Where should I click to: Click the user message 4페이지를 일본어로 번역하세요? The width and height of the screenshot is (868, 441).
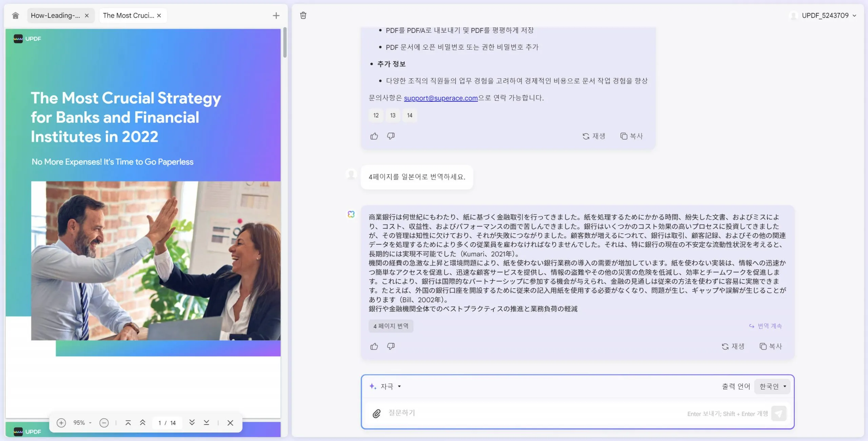click(x=417, y=177)
